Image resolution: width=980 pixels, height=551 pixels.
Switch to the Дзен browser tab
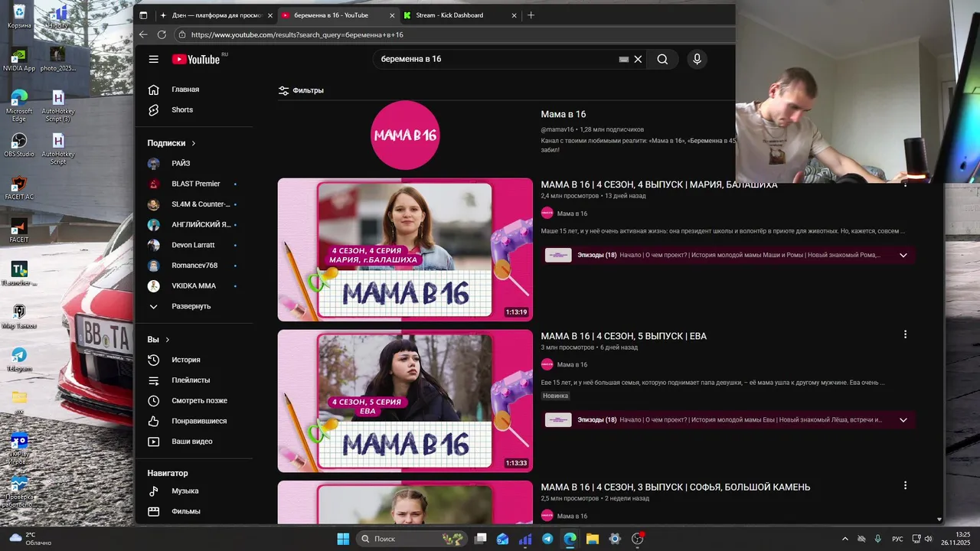(x=217, y=15)
